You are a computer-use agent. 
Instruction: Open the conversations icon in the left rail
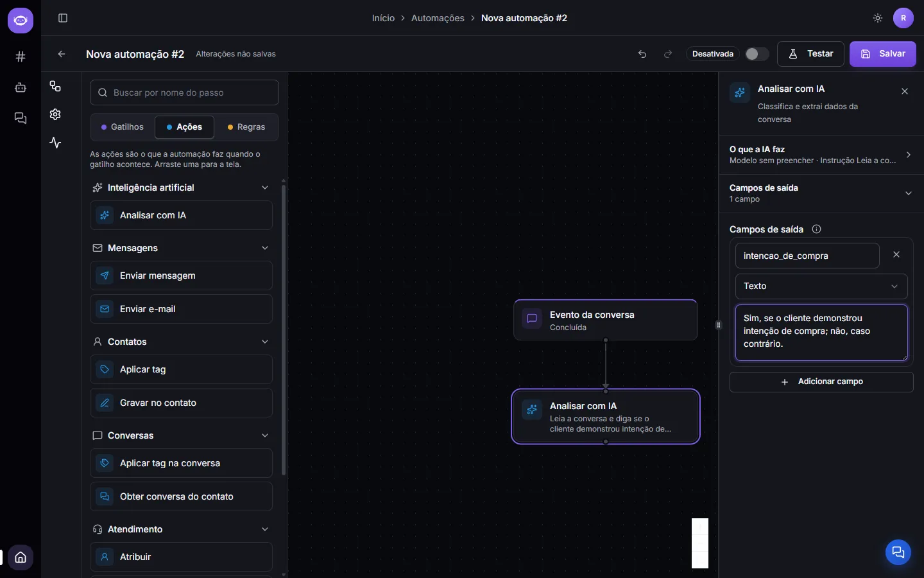coord(21,118)
